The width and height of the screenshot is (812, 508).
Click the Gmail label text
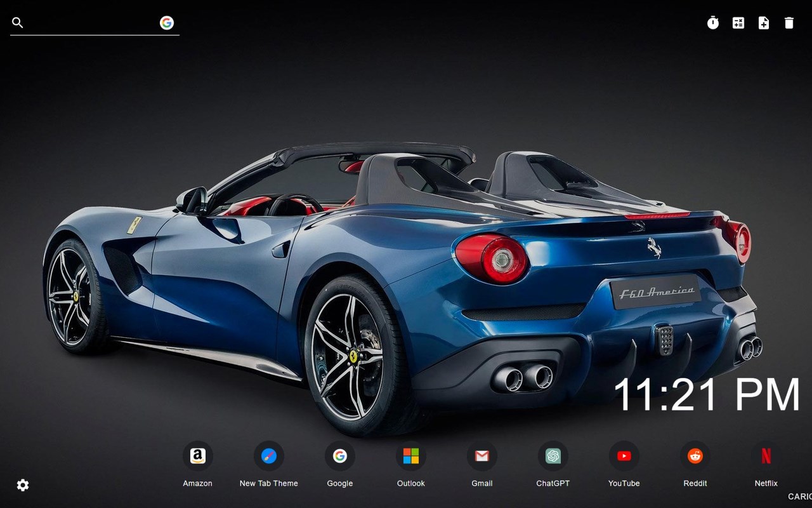point(482,483)
